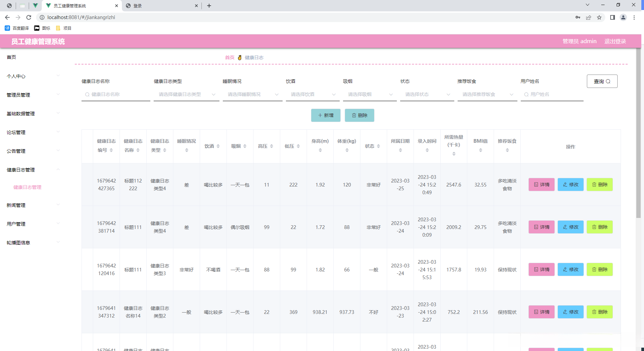Click 修改 for log 1679642427365
The width and height of the screenshot is (644, 351).
[571, 185]
